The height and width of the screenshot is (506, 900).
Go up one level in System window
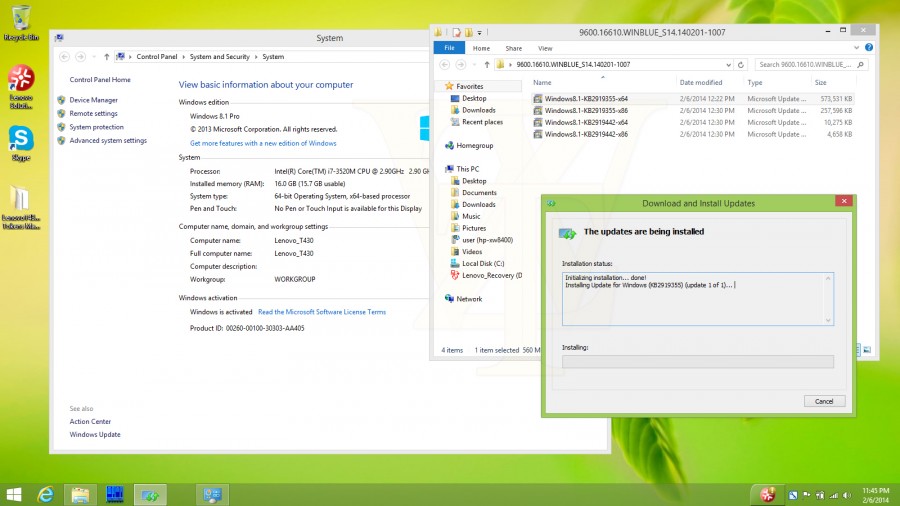coord(106,57)
